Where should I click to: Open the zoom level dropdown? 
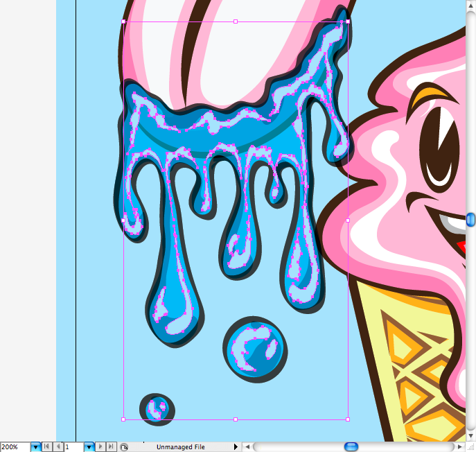click(x=35, y=447)
